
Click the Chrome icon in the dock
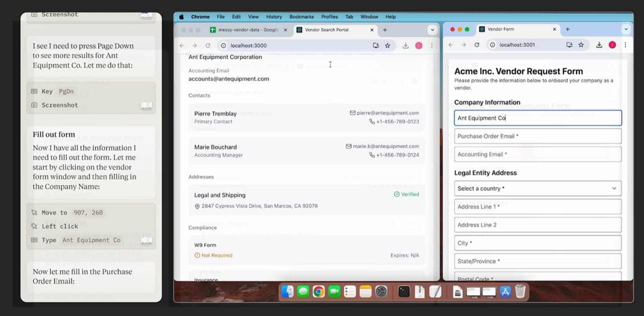[319, 292]
